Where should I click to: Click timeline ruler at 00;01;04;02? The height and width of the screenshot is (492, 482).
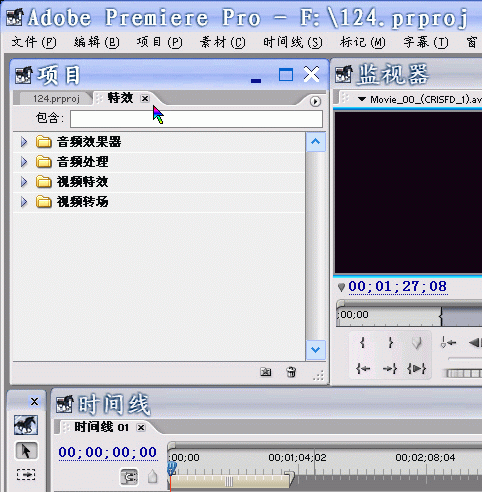click(x=297, y=458)
